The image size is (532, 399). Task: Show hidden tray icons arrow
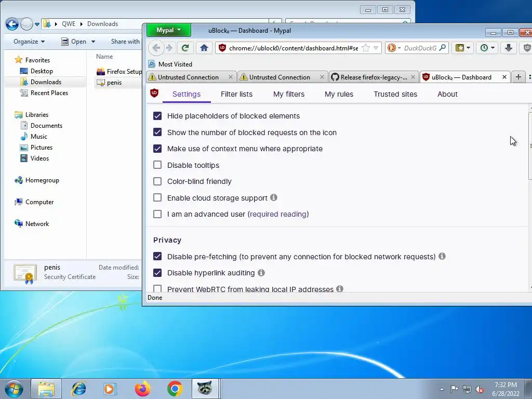click(x=442, y=389)
